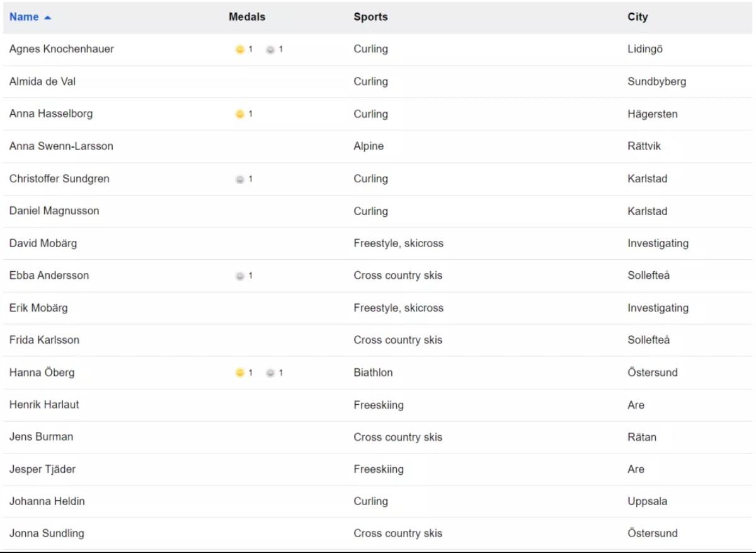This screenshot has height=553, width=756.
Task: Sort the table by Name column header
Action: 24,17
